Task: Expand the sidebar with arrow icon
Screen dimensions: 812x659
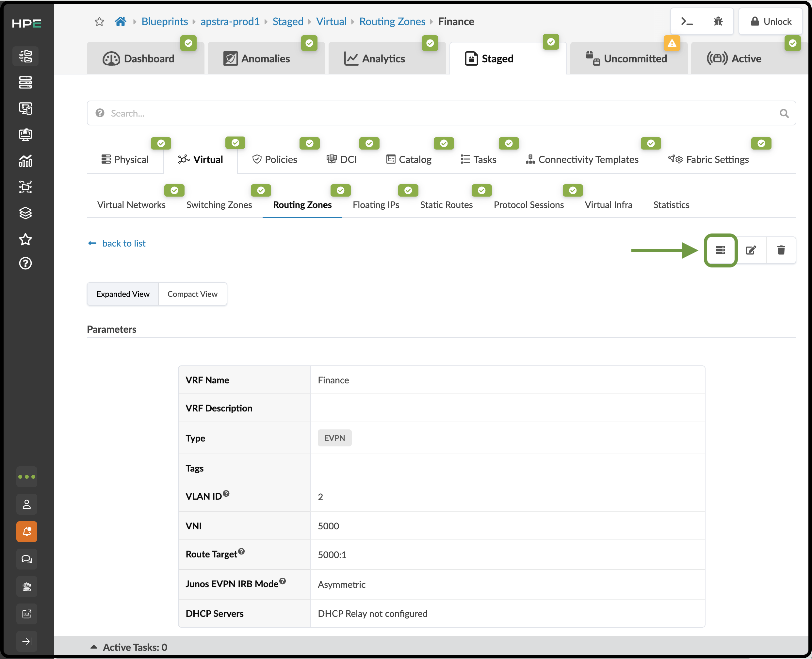Action: (x=26, y=641)
